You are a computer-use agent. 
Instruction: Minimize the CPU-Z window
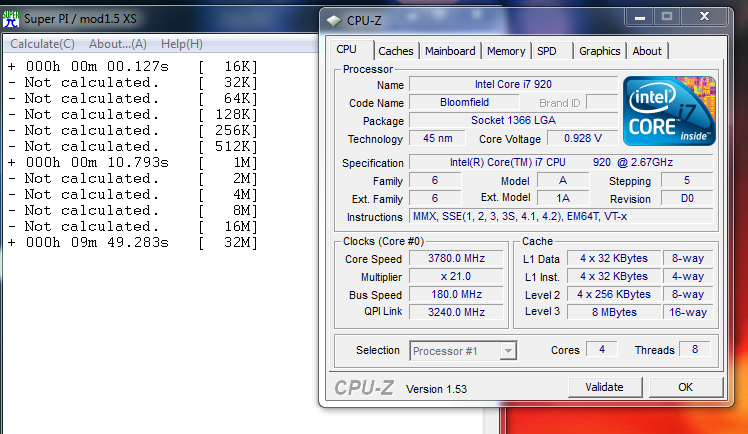pyautogui.click(x=640, y=17)
